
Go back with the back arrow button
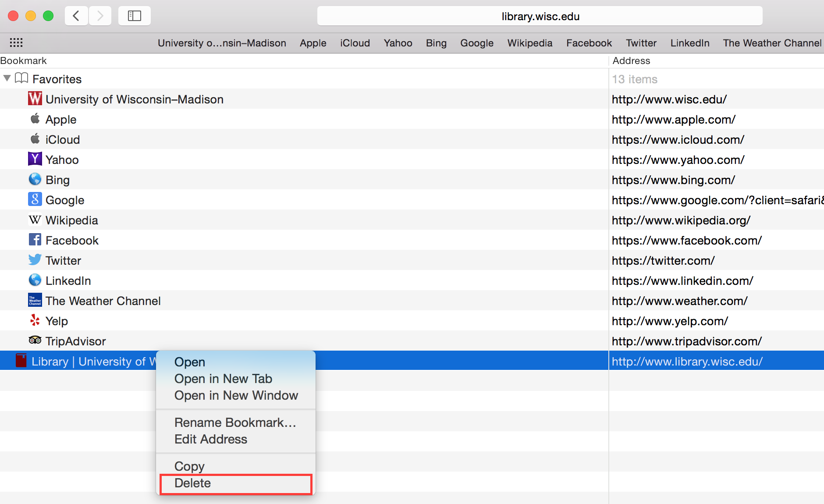tap(77, 16)
